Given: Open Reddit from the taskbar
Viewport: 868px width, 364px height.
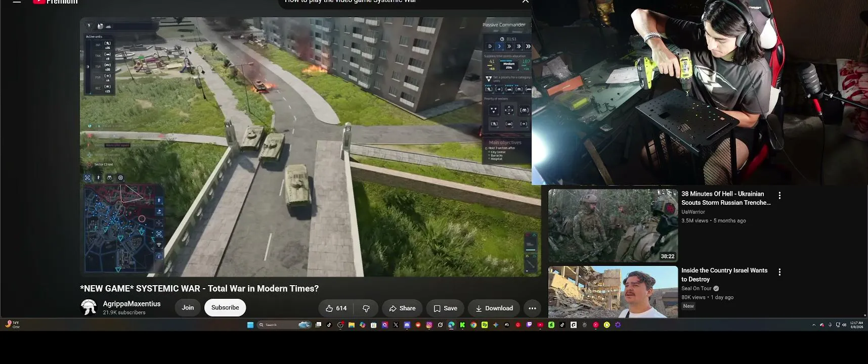Looking at the screenshot, I should pos(418,325).
